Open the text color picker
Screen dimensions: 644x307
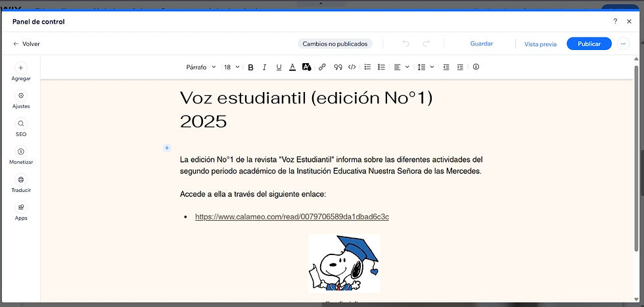[292, 68]
